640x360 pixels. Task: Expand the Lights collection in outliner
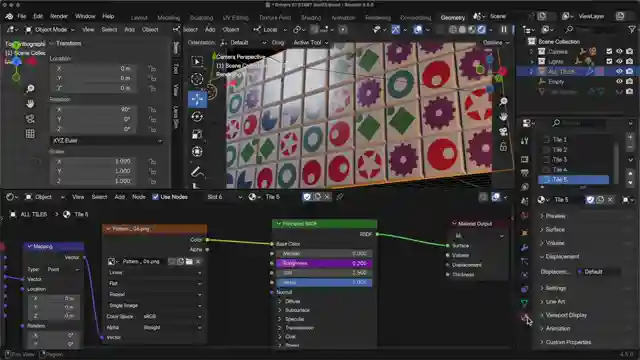tap(531, 61)
